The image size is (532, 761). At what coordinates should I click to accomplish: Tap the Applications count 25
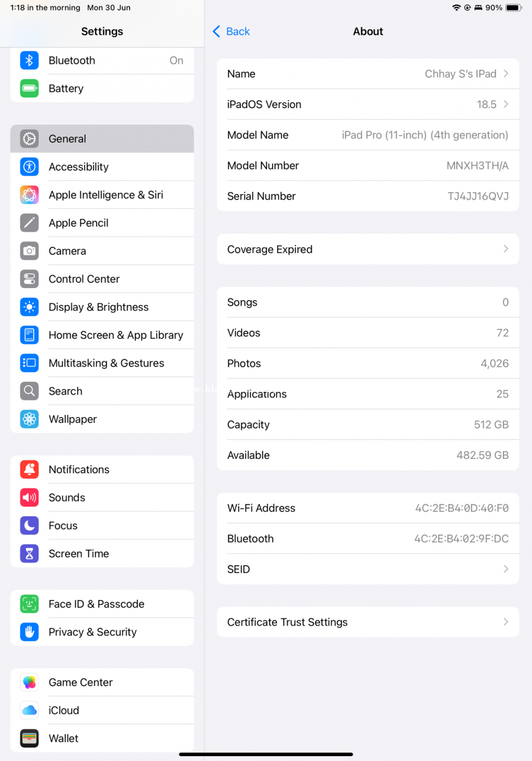pyautogui.click(x=503, y=394)
